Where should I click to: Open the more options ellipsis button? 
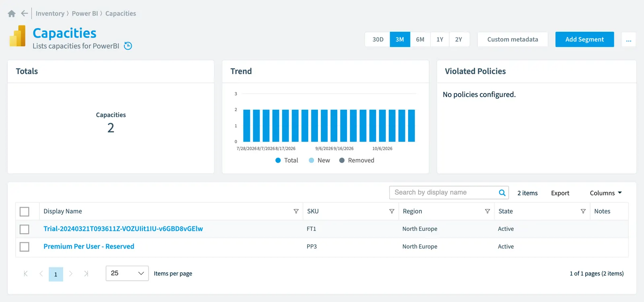[x=629, y=39]
